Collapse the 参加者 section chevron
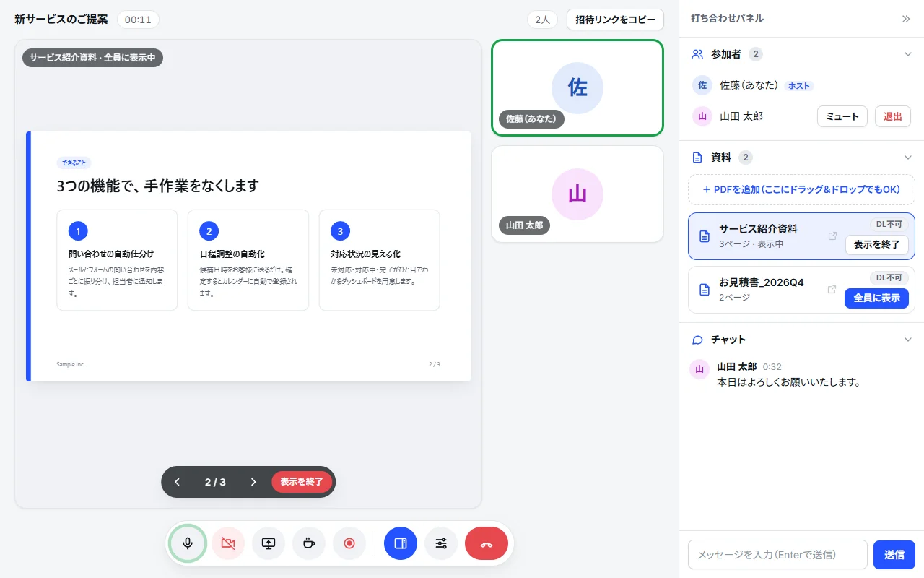This screenshot has height=578, width=924. pos(908,54)
